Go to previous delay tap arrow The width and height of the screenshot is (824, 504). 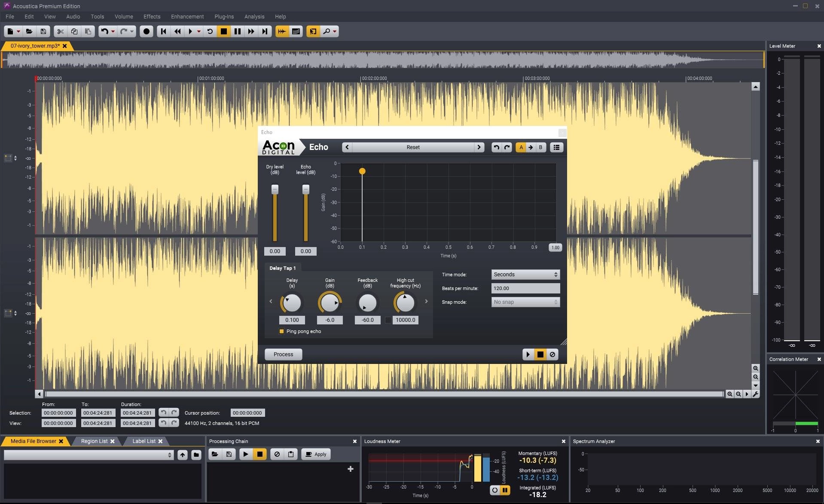271,301
